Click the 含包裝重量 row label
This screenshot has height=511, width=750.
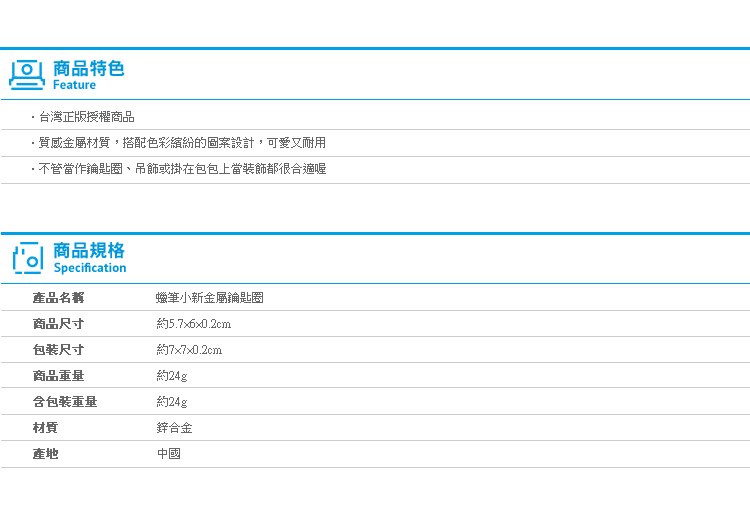click(65, 401)
